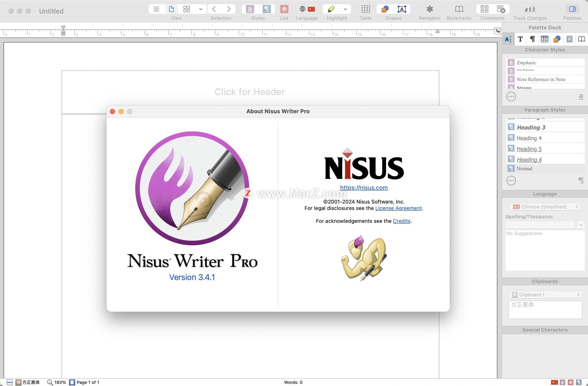Select the Writing palette group tab
The height and width of the screenshot is (386, 588).
508,39
